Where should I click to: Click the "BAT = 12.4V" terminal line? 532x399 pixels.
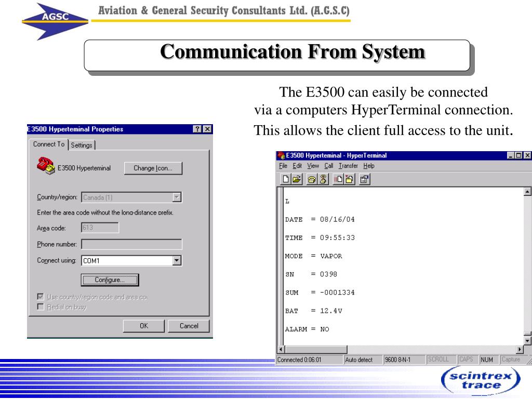pos(313,311)
